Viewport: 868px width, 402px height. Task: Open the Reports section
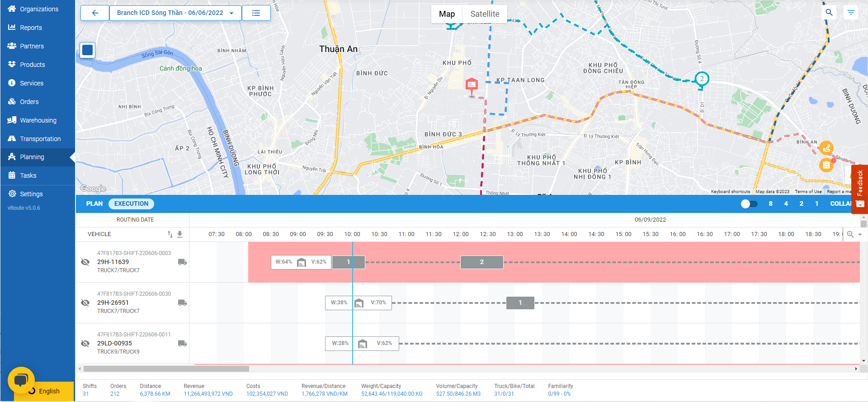38,28
